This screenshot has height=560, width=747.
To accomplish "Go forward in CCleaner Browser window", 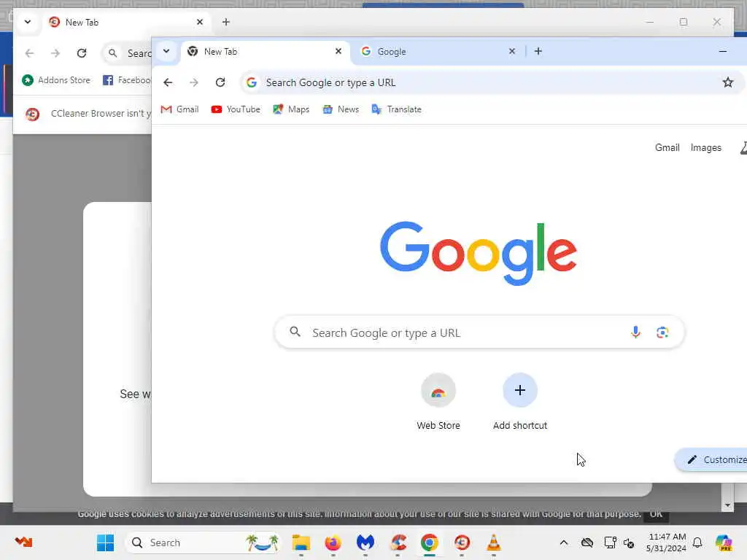I will click(55, 52).
